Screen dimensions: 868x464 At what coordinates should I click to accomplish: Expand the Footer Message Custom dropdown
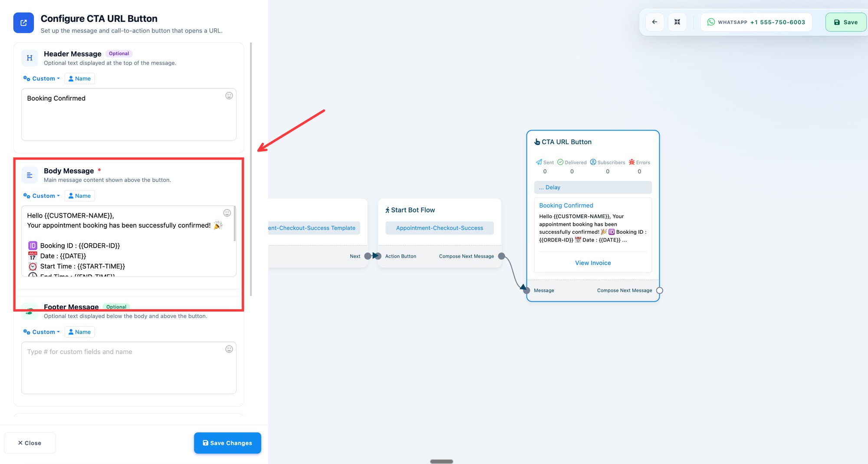tap(42, 332)
